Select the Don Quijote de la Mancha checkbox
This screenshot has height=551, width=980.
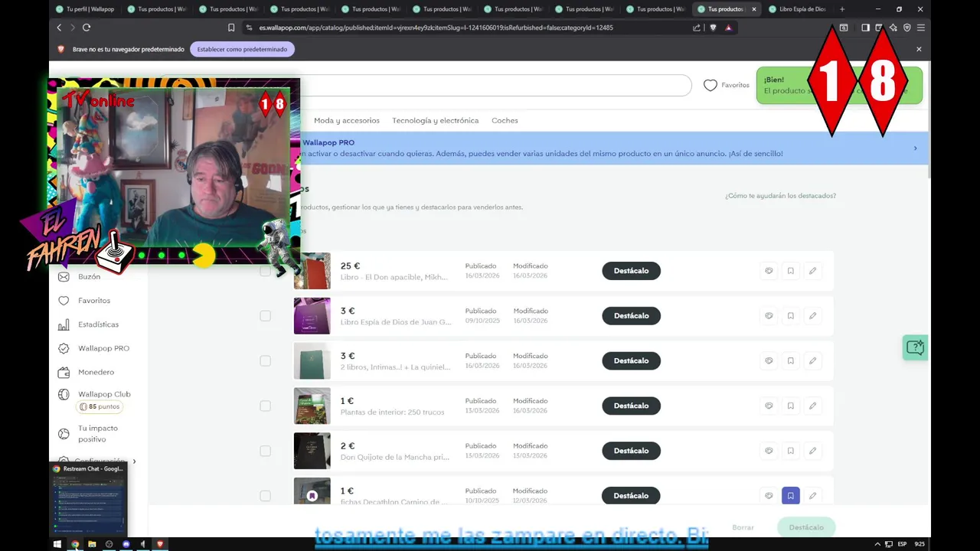pyautogui.click(x=265, y=451)
